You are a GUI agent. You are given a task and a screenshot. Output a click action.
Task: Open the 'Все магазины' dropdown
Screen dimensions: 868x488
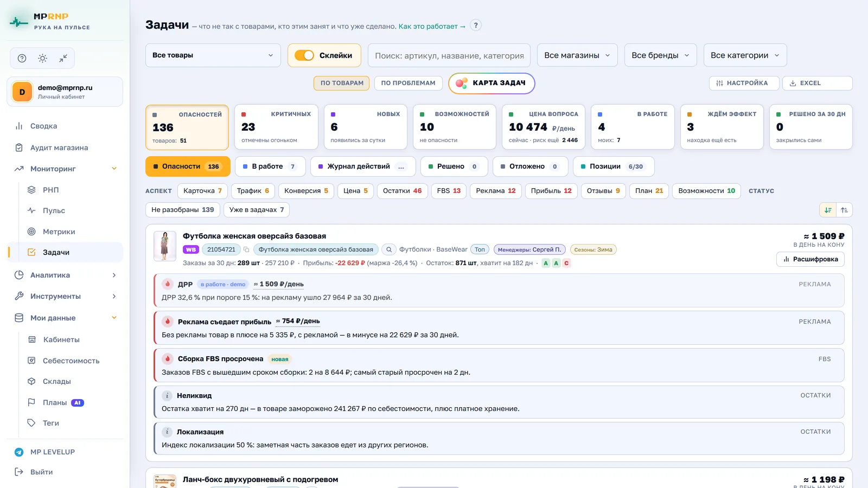(x=577, y=55)
